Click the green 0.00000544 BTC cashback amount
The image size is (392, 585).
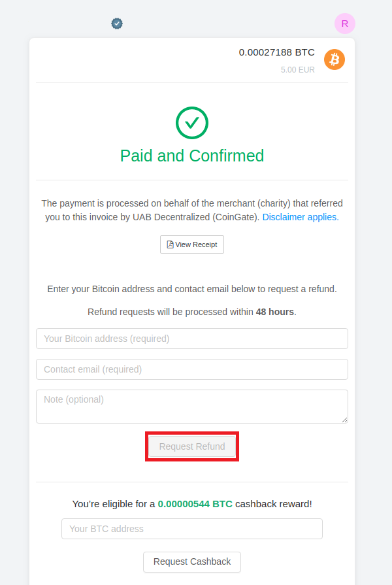[195, 504]
